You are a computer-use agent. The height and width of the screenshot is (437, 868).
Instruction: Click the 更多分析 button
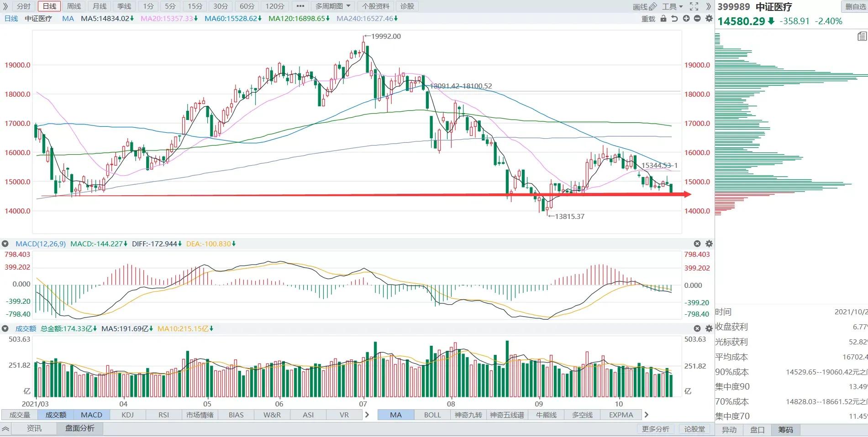coord(656,429)
